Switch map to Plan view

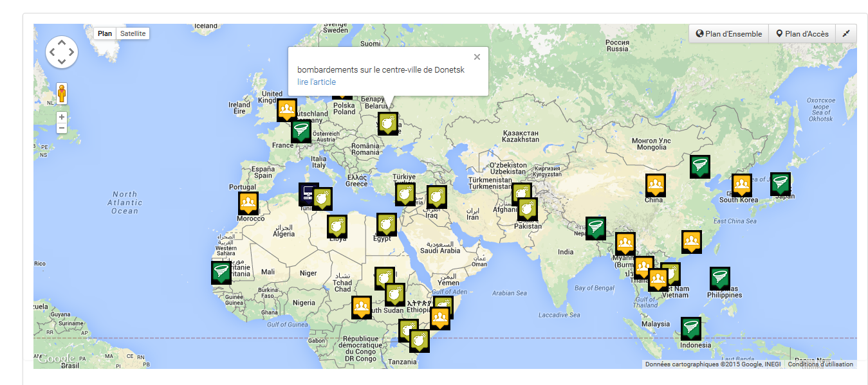105,33
